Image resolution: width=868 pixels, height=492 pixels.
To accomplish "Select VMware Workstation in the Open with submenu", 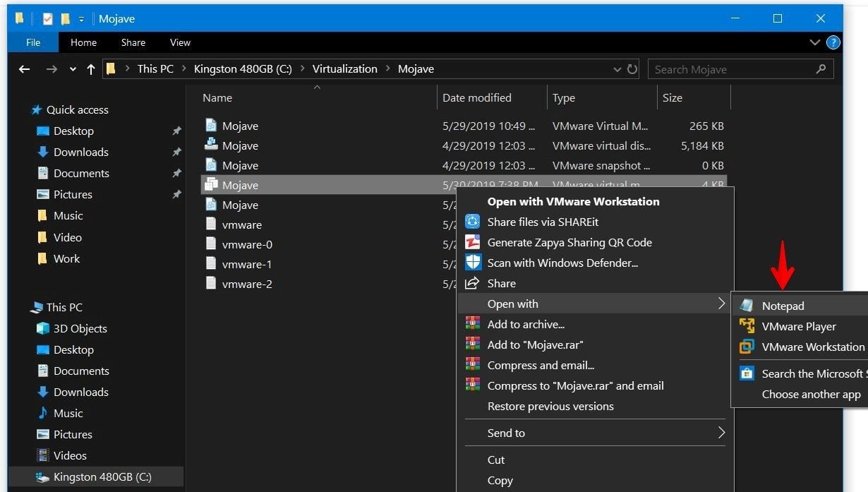I will (x=800, y=347).
